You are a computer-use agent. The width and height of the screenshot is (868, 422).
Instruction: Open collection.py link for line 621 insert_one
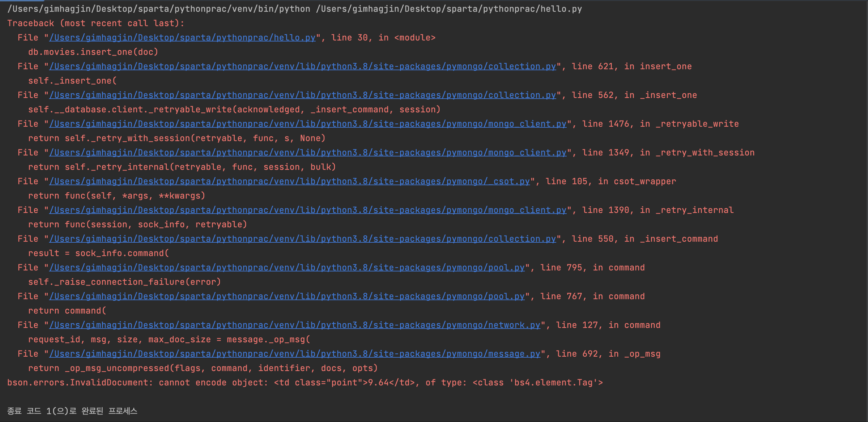(303, 66)
